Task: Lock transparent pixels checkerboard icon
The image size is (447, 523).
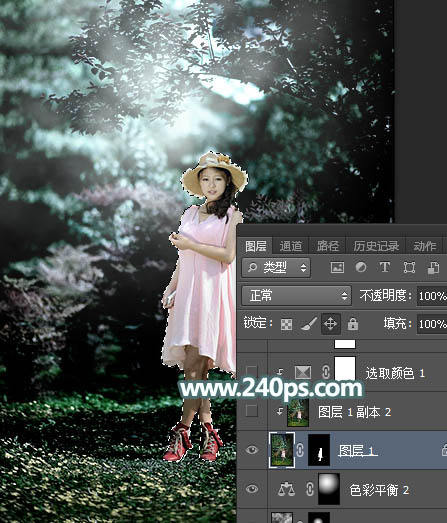Action: pyautogui.click(x=287, y=324)
